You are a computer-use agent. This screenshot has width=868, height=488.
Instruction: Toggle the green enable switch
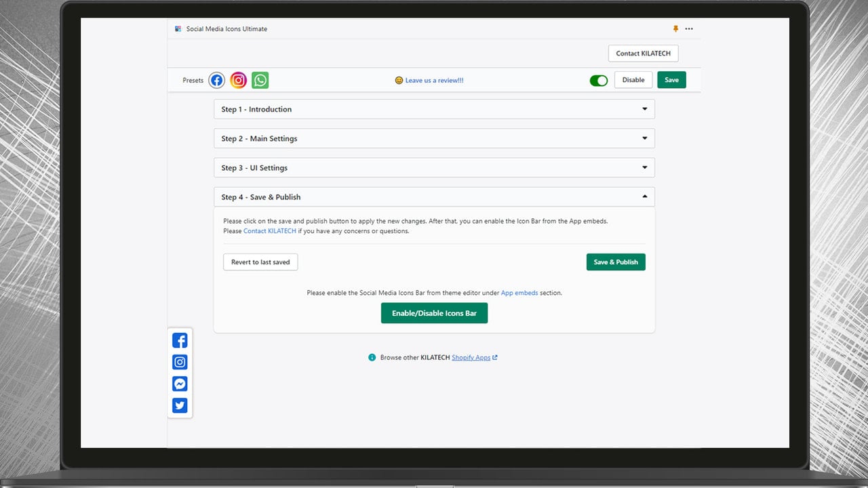599,80
